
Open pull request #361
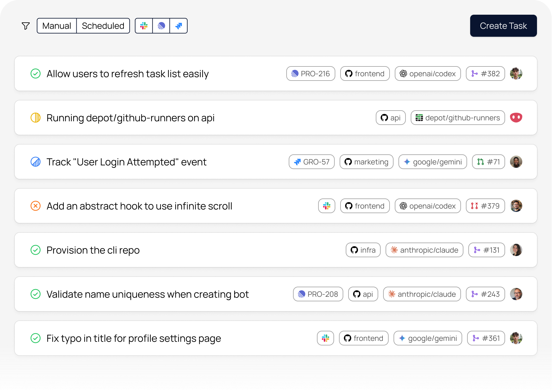[x=486, y=338]
